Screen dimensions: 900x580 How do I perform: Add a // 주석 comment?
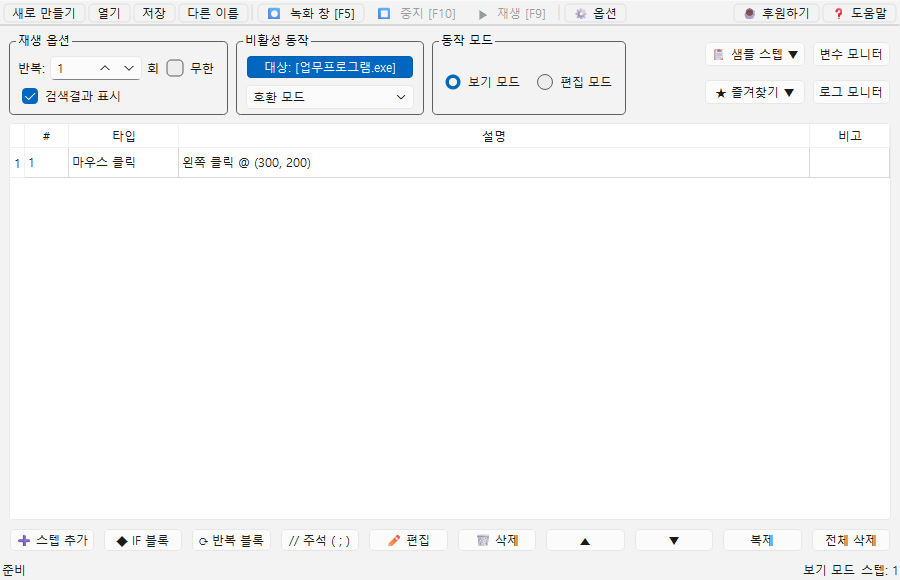pos(320,540)
